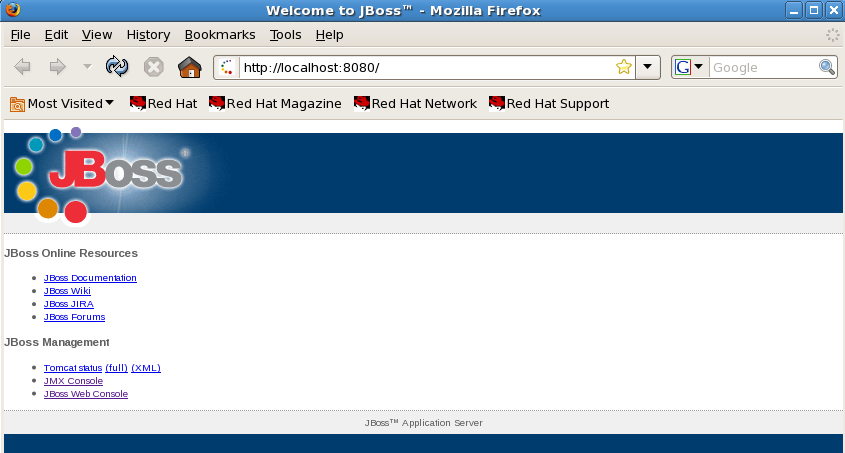Viewport: 845px width, 453px height.
Task: Click the Google search input field
Action: (x=763, y=67)
